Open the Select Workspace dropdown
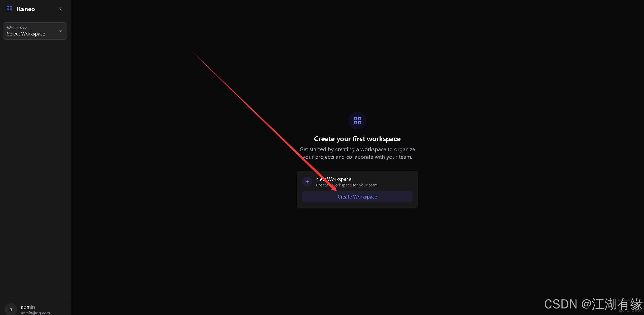 pos(35,31)
